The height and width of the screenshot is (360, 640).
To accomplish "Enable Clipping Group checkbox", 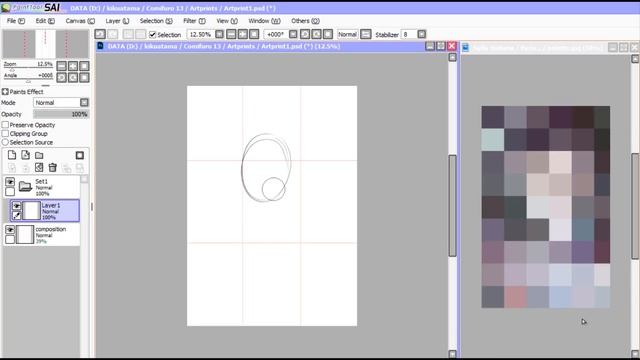I will [5, 133].
